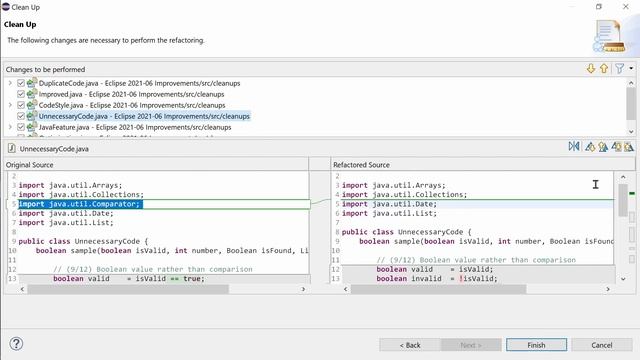The height and width of the screenshot is (360, 640).
Task: Select previous change up-arrow in Changes to be performed
Action: (604, 69)
